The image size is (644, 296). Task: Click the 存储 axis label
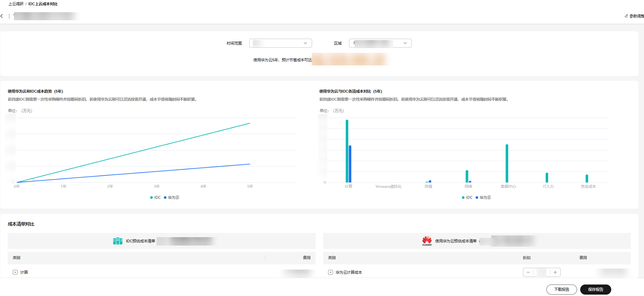click(428, 187)
